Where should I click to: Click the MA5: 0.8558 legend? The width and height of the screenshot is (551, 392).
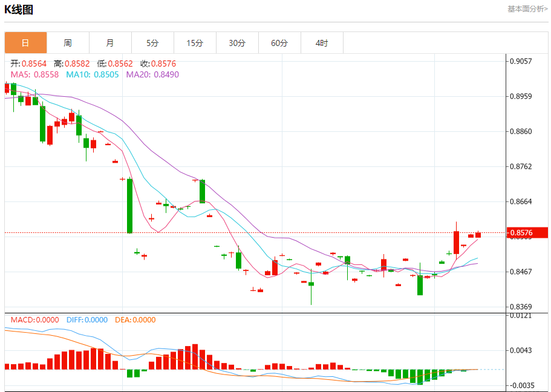coord(35,74)
